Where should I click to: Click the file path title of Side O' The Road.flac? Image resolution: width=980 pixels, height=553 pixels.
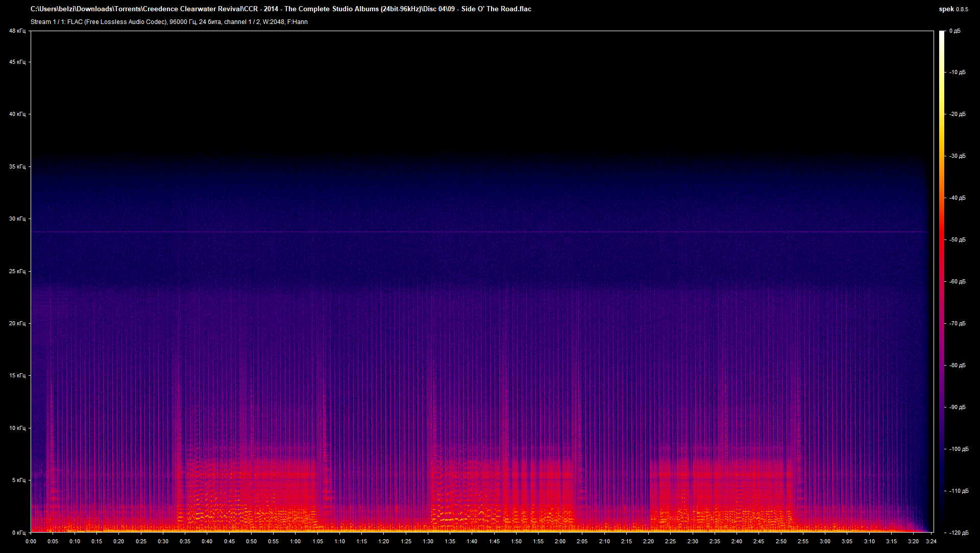(x=281, y=9)
